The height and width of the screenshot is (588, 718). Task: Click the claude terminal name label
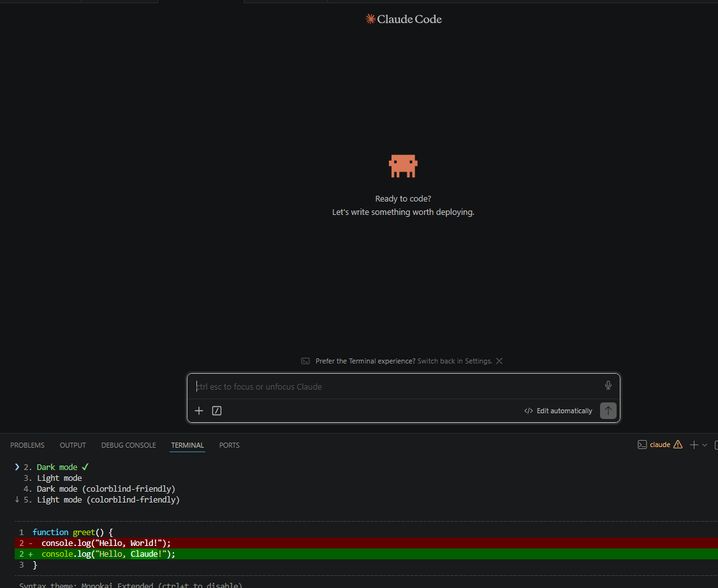(660, 445)
